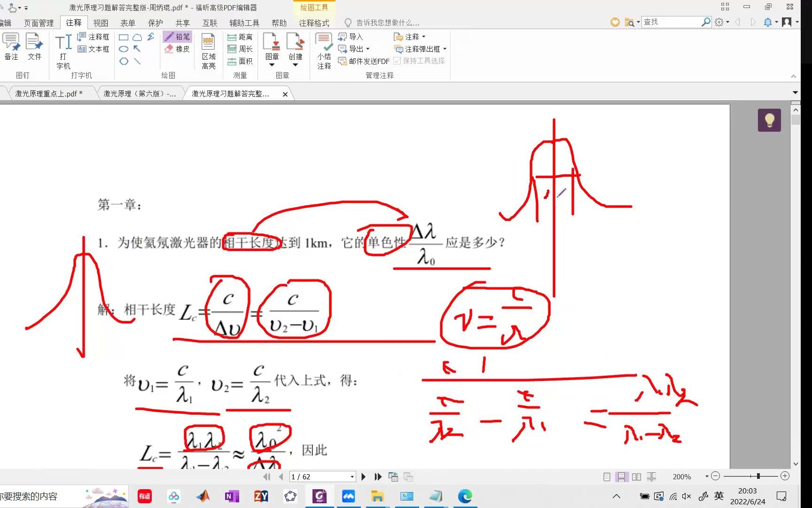This screenshot has width=812, height=508.
Task: Activate the 橡皮 eraser tool
Action: [178, 49]
